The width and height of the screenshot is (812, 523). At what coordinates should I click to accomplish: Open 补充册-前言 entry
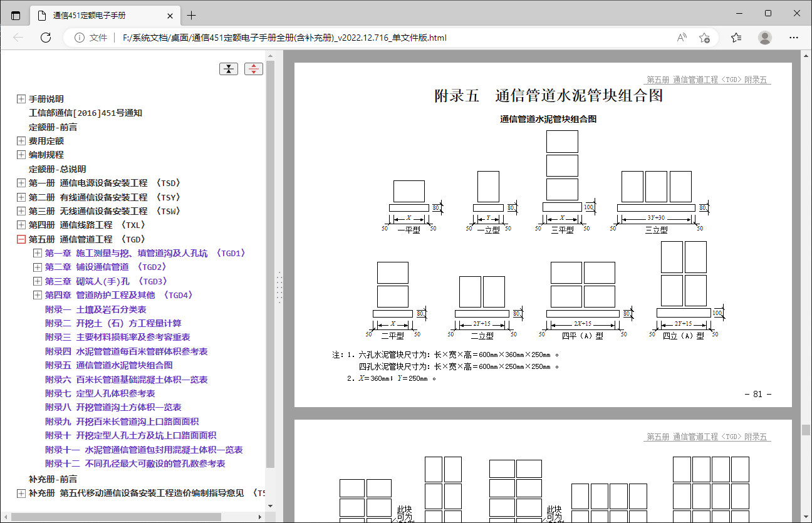[x=53, y=479]
